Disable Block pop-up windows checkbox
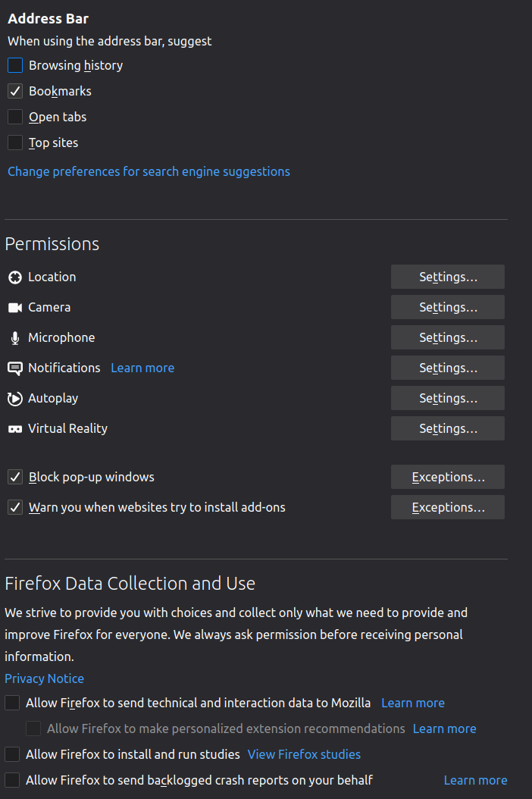Image resolution: width=532 pixels, height=799 pixels. click(15, 477)
